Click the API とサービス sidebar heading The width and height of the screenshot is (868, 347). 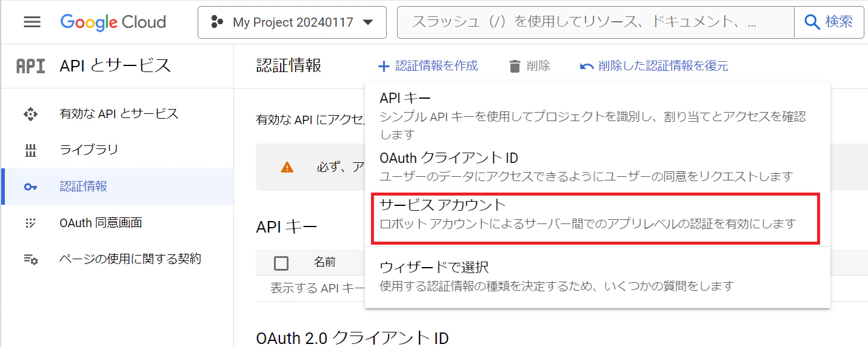click(115, 65)
